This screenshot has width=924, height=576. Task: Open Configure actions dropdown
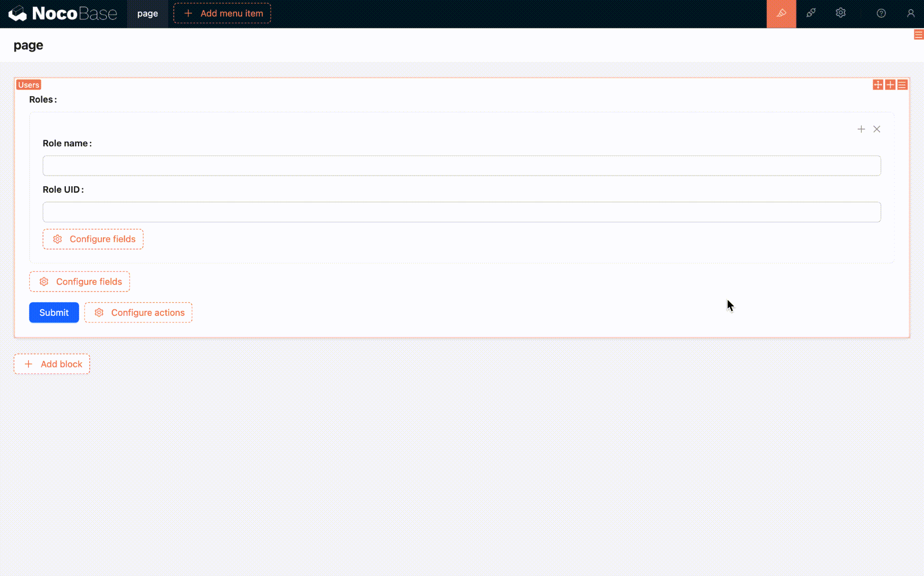click(x=138, y=313)
